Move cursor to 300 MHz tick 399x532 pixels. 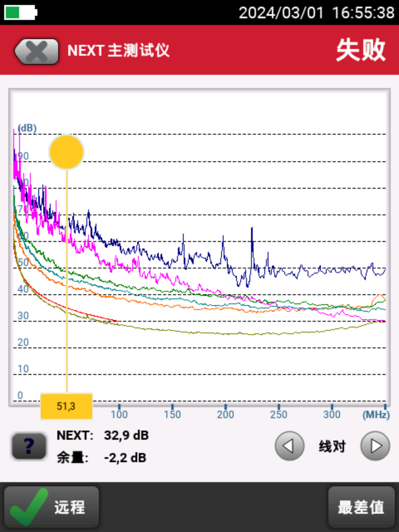coord(332,407)
